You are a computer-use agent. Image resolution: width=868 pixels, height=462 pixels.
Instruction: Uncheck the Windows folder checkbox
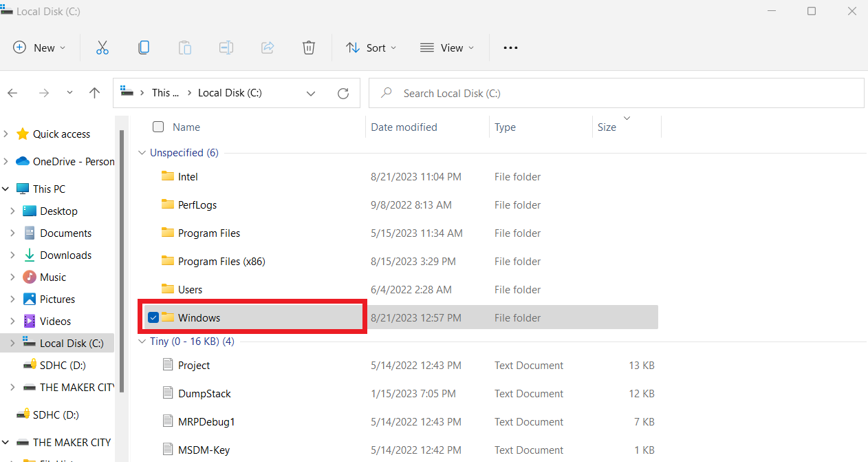pos(153,317)
